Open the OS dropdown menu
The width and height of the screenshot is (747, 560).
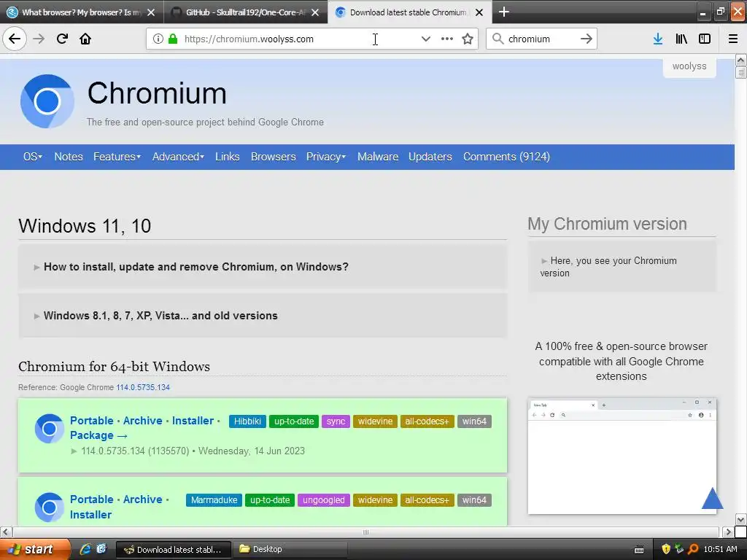(33, 157)
